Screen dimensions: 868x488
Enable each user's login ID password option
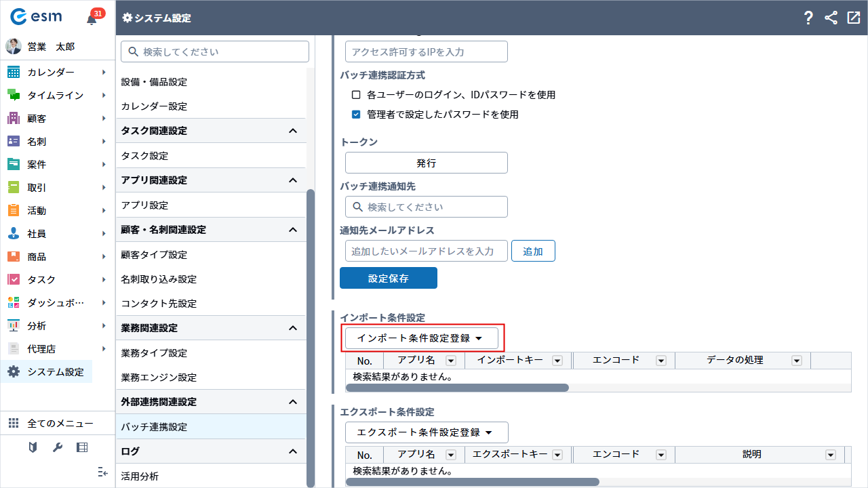(x=356, y=95)
